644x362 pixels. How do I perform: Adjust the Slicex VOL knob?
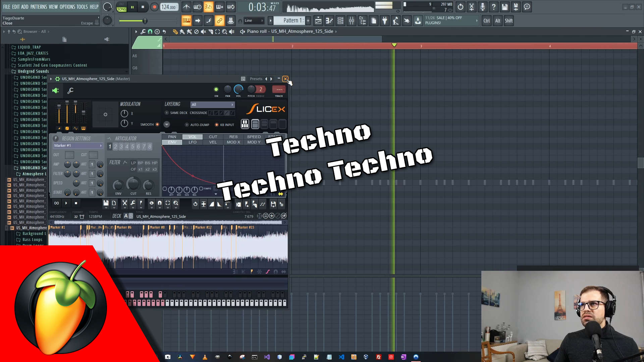(238, 89)
